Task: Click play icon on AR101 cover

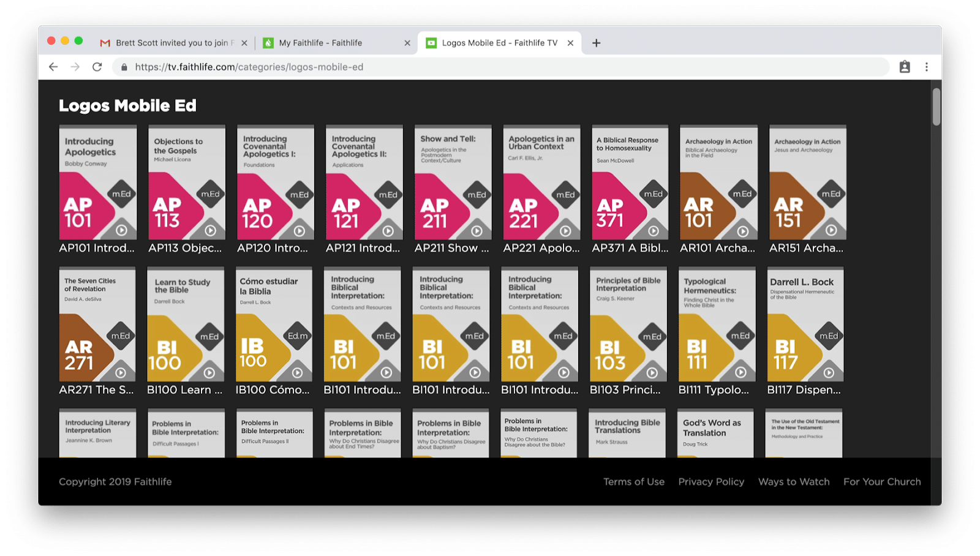Action: click(x=742, y=231)
